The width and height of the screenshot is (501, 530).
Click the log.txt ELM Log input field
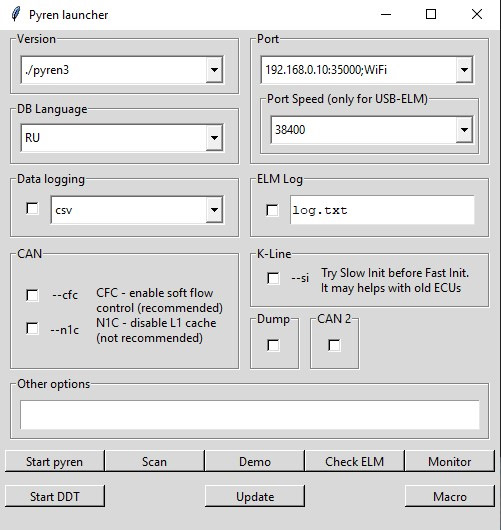[382, 210]
